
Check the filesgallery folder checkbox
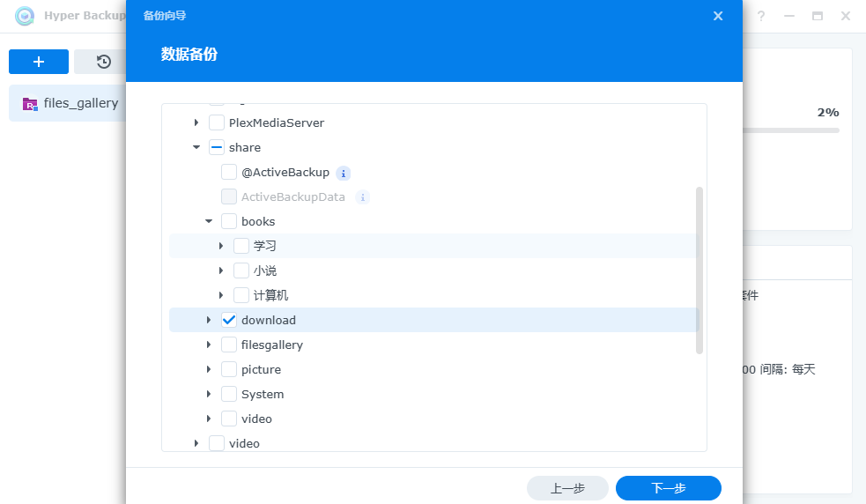pos(229,345)
